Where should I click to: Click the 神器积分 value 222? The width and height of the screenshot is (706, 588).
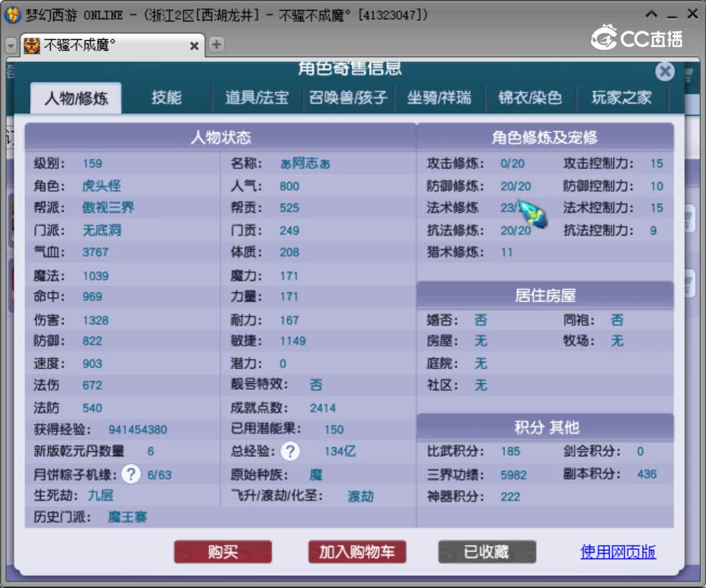click(x=510, y=496)
